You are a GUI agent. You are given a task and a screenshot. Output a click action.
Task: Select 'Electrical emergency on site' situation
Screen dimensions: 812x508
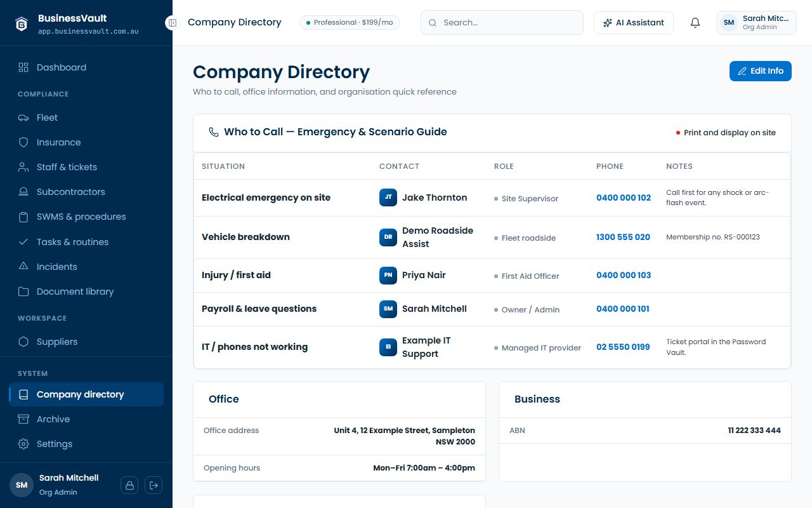tap(266, 197)
